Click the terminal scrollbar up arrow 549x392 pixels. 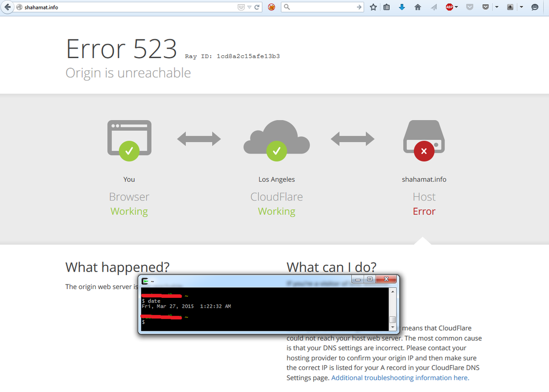(392, 291)
